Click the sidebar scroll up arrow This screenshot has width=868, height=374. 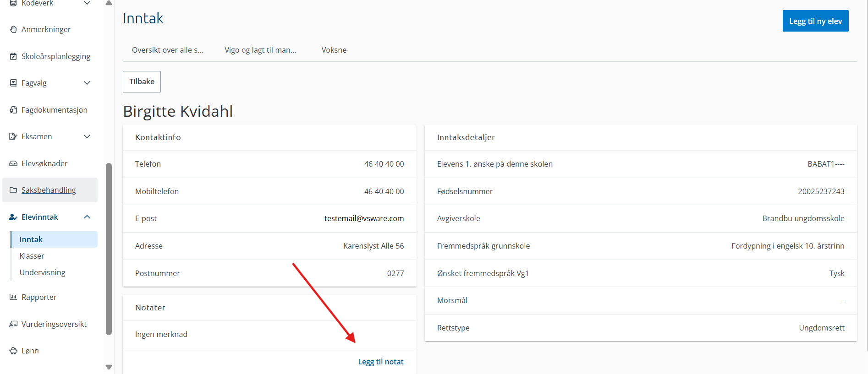(109, 3)
